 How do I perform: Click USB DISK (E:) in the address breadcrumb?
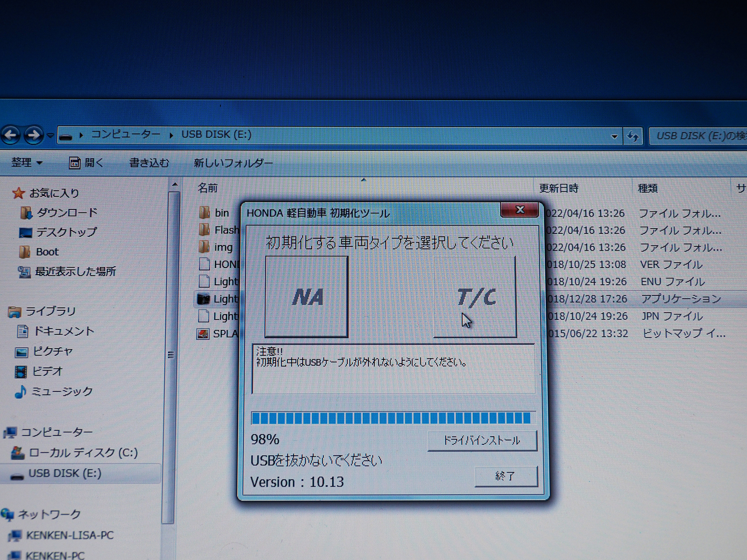217,134
